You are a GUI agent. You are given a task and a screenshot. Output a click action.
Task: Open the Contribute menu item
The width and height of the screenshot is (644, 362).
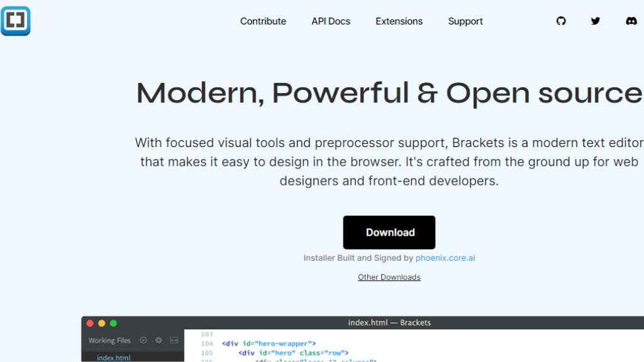click(263, 21)
